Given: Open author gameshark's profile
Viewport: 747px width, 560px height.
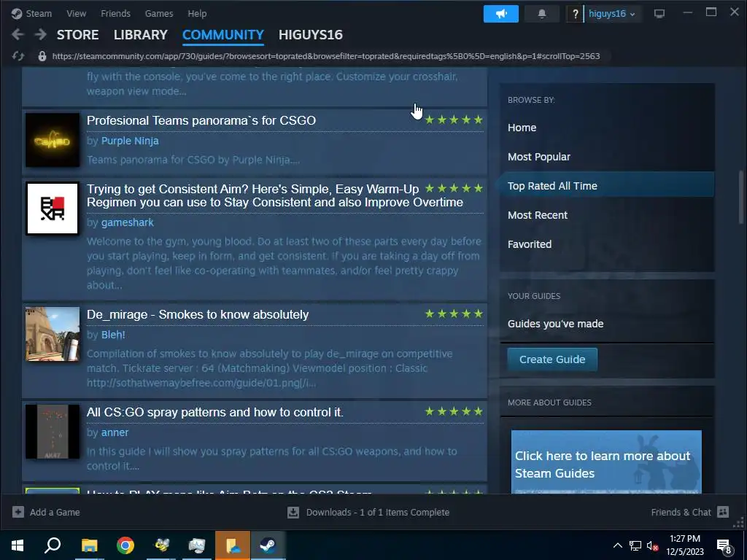Looking at the screenshot, I should click(x=127, y=222).
